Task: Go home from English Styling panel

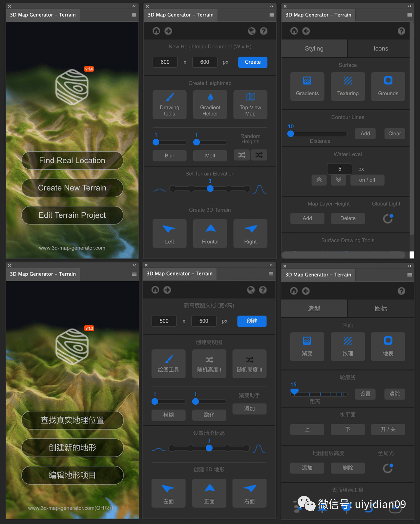Action: (x=294, y=31)
